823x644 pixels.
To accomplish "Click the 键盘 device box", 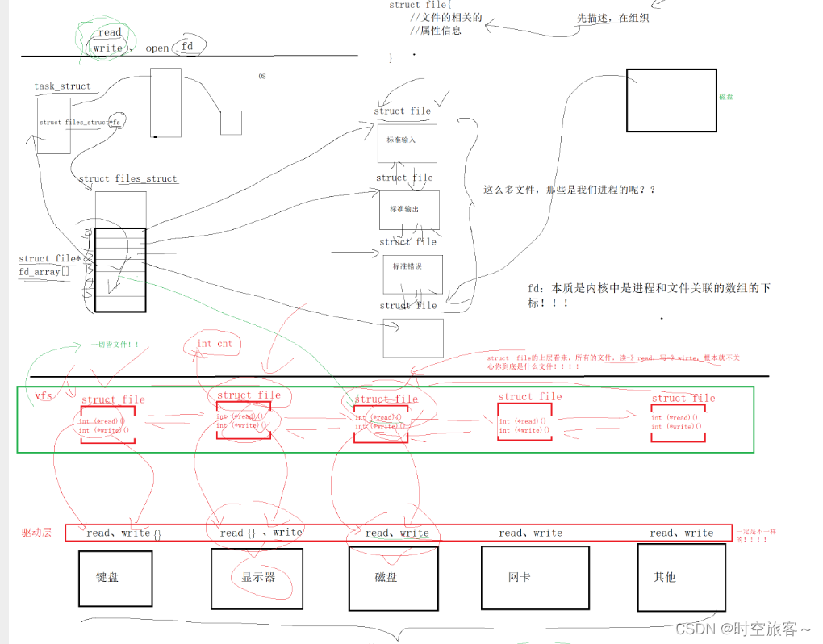I will coord(115,579).
